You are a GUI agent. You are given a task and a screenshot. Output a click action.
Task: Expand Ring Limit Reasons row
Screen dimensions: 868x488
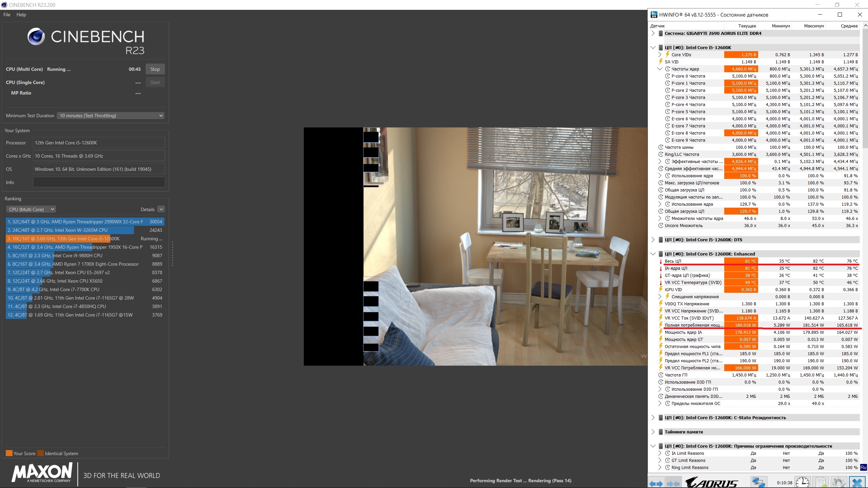click(660, 467)
